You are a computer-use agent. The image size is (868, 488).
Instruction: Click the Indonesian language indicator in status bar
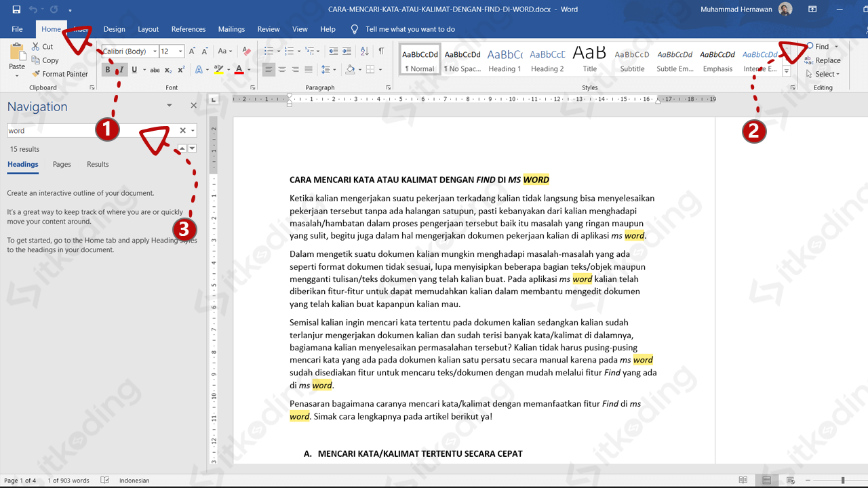point(134,481)
